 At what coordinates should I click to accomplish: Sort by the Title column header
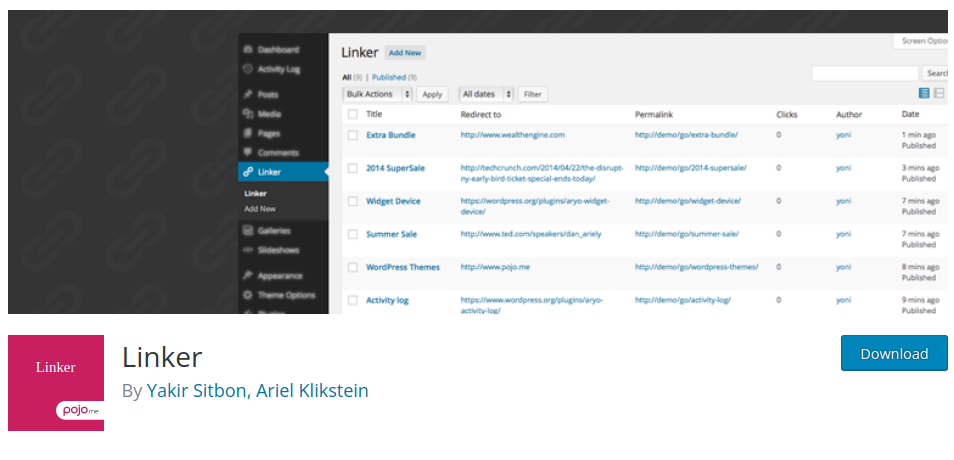point(374,114)
